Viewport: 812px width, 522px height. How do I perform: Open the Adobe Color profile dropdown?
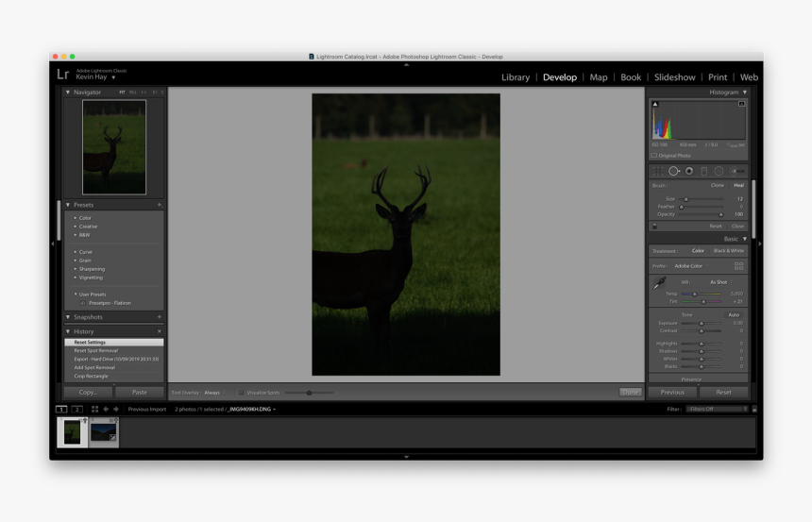click(691, 266)
